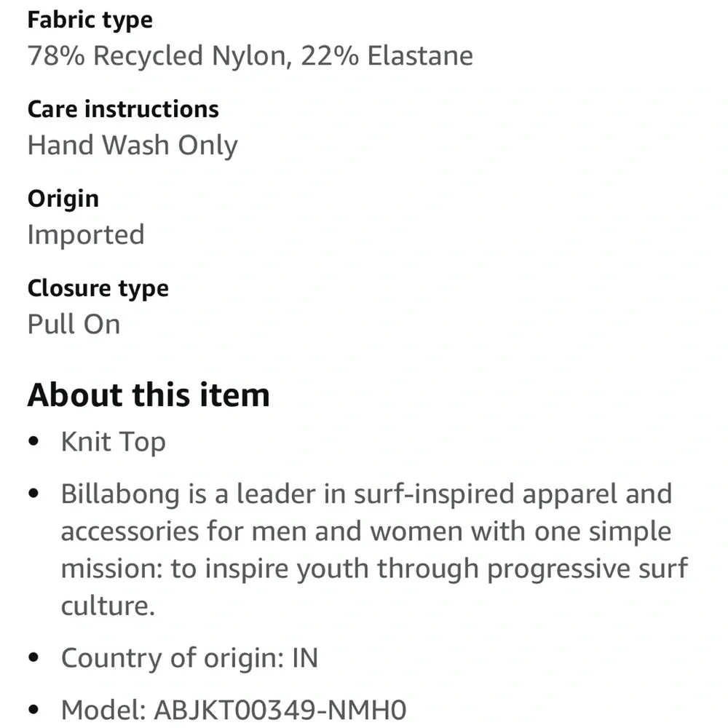Click the Closure type label
Viewport: 728px width, 728px height.
click(98, 288)
